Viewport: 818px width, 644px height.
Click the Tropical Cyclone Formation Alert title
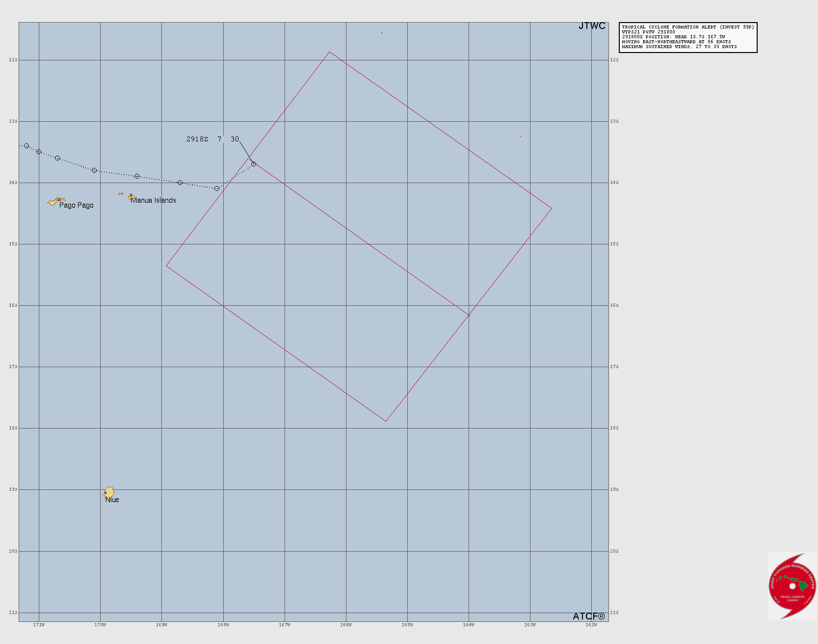pos(687,27)
